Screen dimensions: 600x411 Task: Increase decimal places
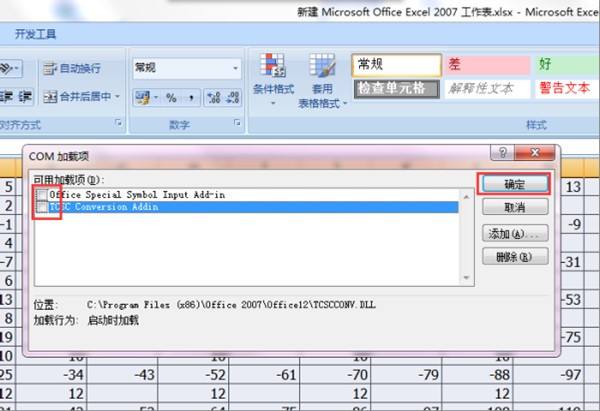(x=214, y=98)
